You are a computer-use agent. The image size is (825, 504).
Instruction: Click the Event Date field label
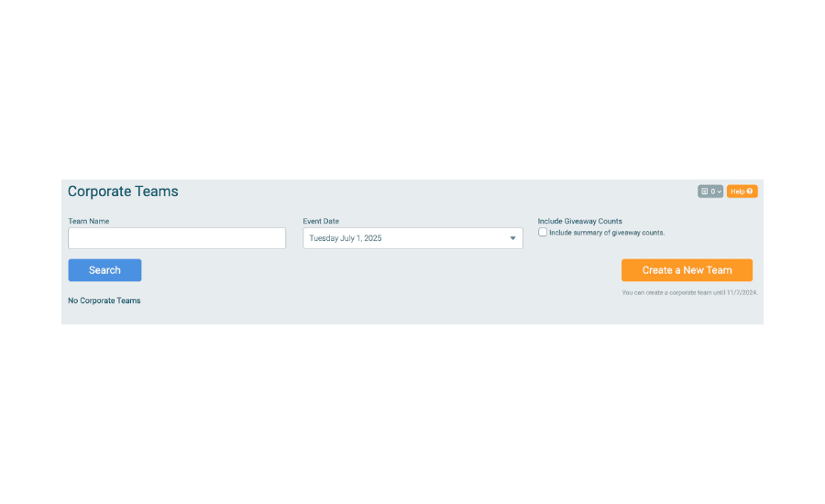[321, 221]
